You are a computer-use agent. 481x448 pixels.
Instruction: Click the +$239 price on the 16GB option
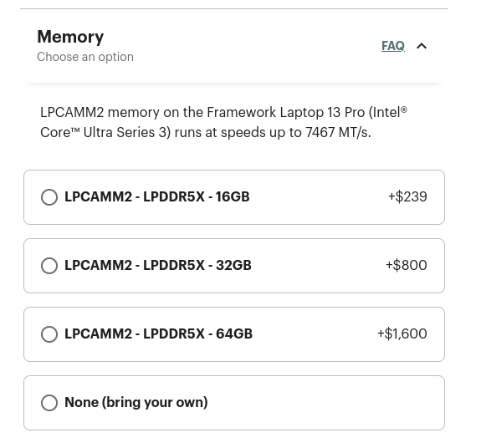(x=407, y=196)
